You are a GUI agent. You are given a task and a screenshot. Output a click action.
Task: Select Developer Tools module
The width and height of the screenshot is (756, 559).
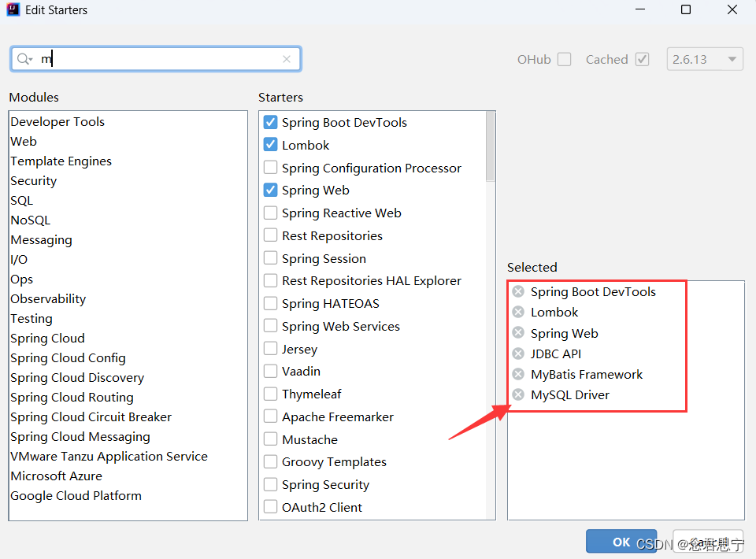[x=57, y=122]
